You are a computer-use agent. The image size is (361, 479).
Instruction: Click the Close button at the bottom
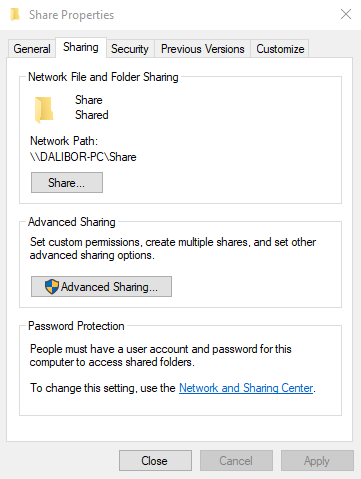pyautogui.click(x=155, y=461)
